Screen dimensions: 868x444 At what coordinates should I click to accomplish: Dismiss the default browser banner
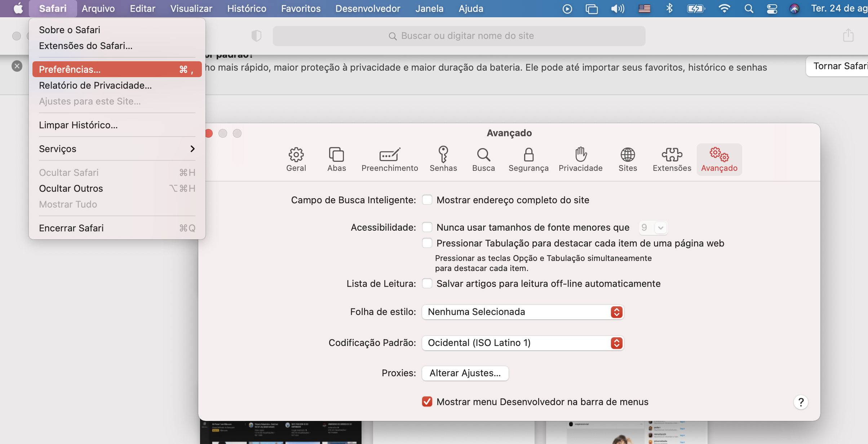(x=17, y=66)
